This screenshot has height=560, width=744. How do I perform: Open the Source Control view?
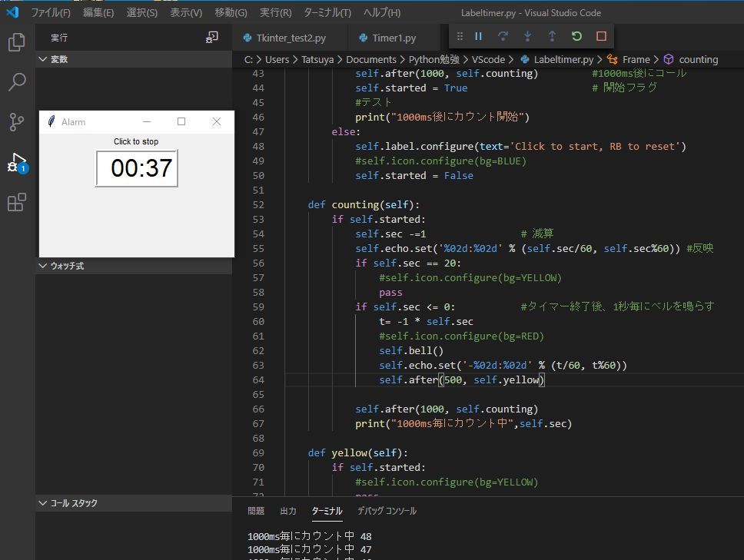(17, 122)
